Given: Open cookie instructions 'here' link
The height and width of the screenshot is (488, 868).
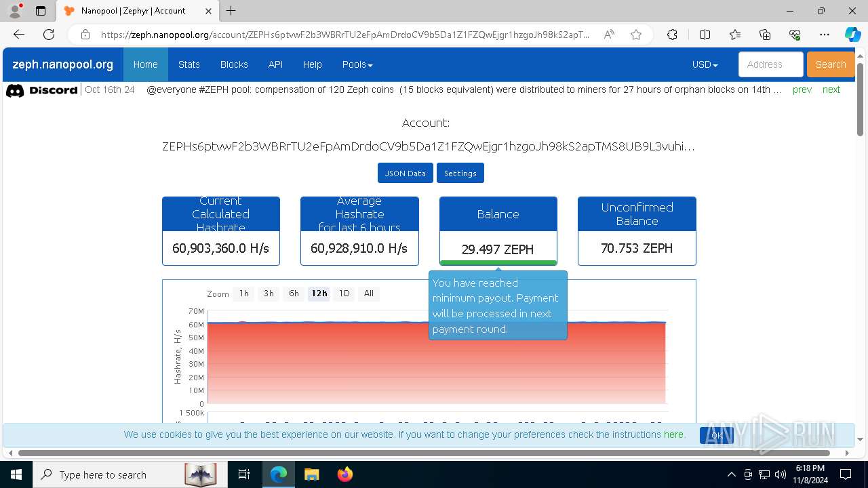Looking at the screenshot, I should (673, 434).
